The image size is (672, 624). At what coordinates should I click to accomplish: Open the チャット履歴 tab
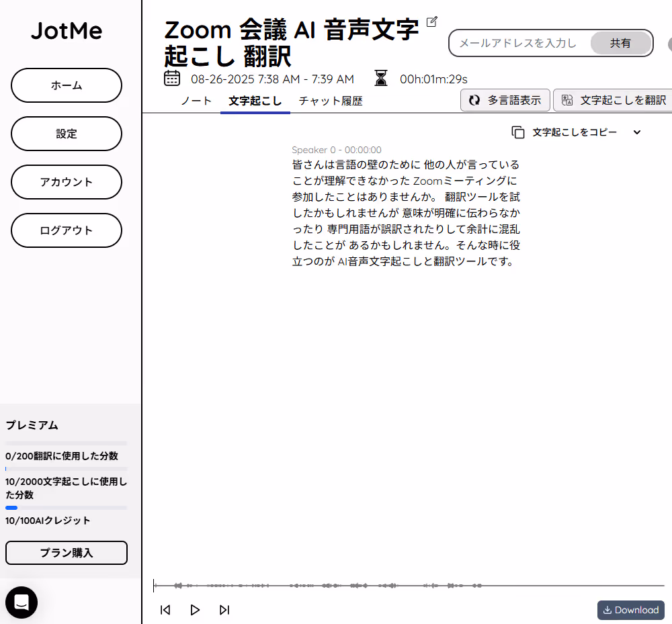pyautogui.click(x=331, y=101)
